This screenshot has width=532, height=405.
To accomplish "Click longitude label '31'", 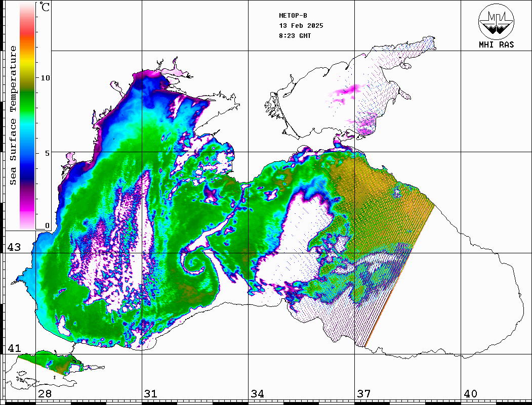I will pyautogui.click(x=151, y=393).
